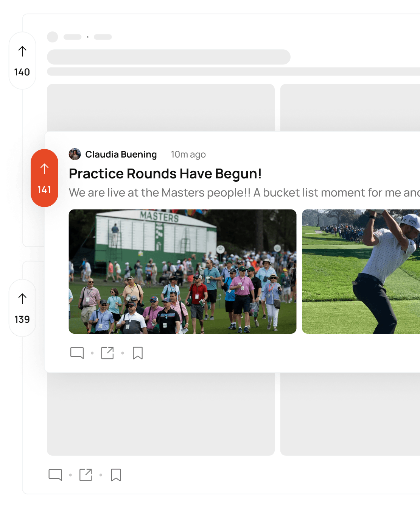Screen dimensions: 420x508
Task: Upvote the post with 141 votes
Action: (44, 178)
